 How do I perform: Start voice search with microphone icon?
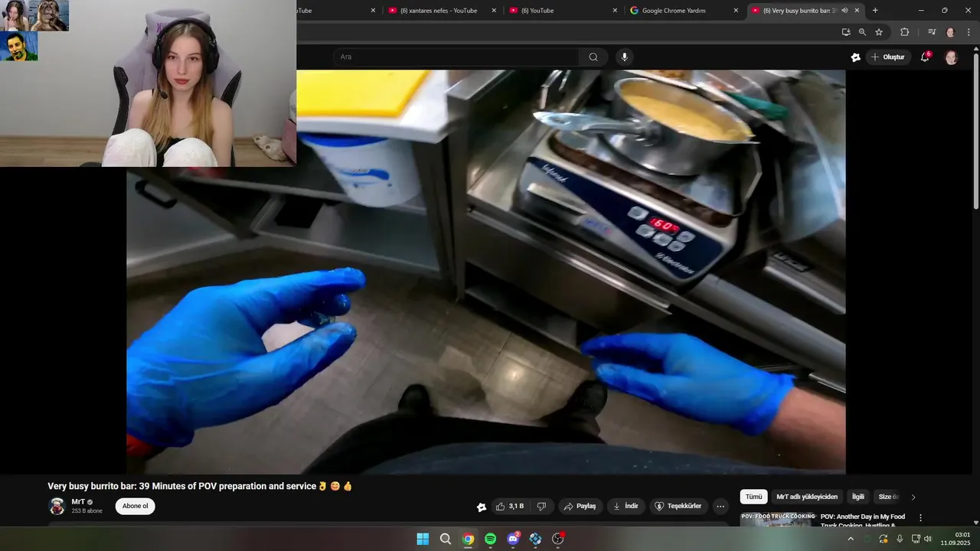point(625,57)
